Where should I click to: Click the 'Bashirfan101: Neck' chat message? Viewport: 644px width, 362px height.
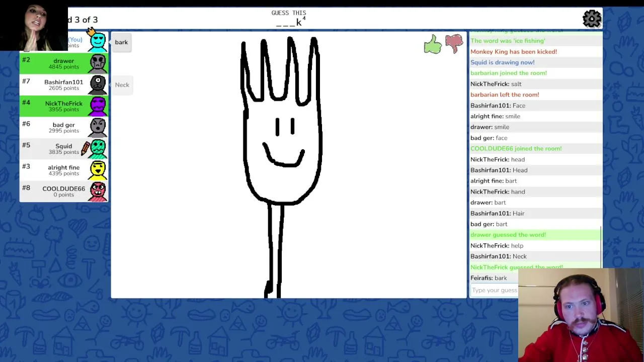coord(499,256)
